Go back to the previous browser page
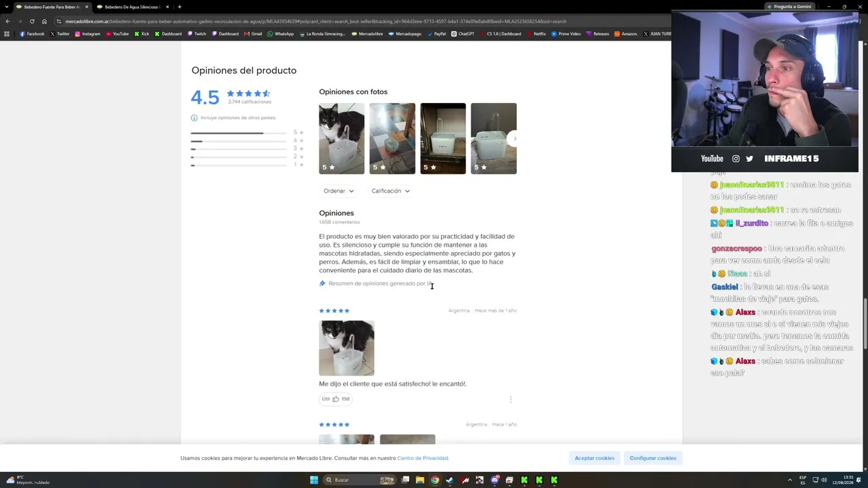This screenshot has width=868, height=488. (7, 21)
